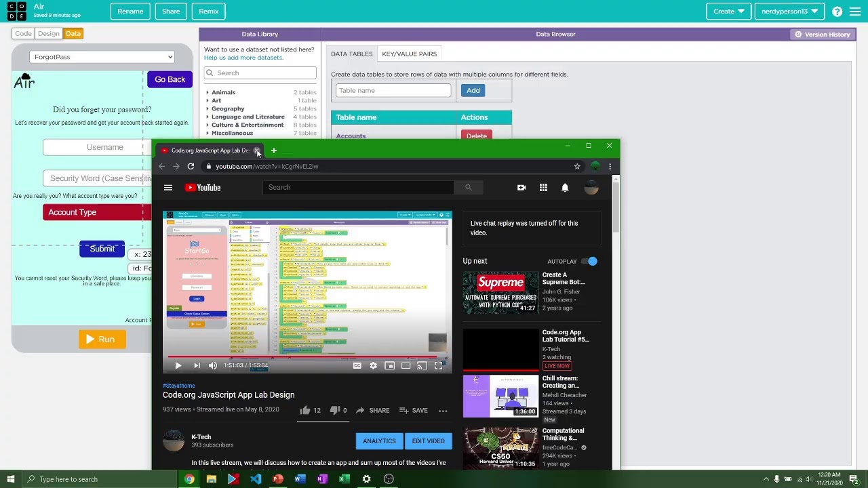Image resolution: width=868 pixels, height=488 pixels.
Task: Click the Rename project button
Action: pyautogui.click(x=130, y=12)
